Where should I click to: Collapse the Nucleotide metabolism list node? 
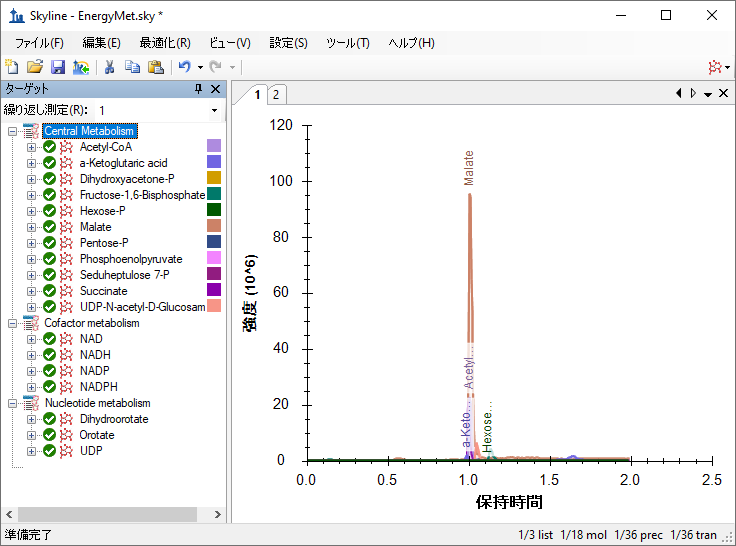point(13,403)
